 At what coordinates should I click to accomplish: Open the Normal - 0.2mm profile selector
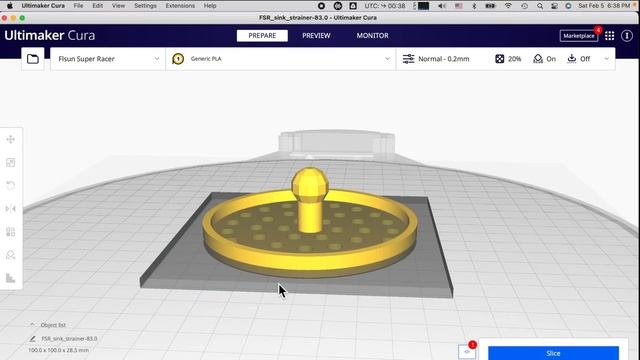(x=444, y=59)
